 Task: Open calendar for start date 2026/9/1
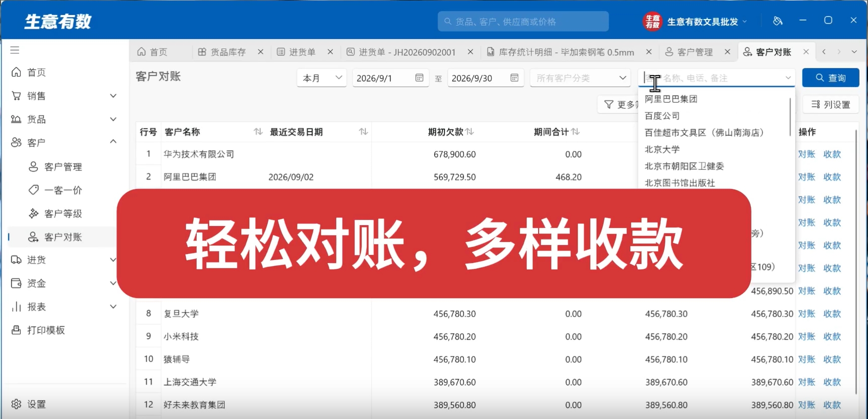(x=419, y=77)
